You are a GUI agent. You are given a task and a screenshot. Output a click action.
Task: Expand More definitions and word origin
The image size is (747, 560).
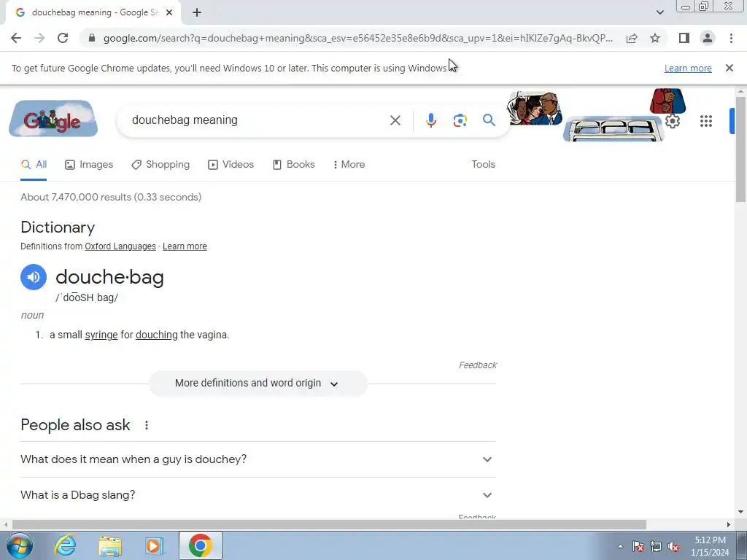pos(258,384)
